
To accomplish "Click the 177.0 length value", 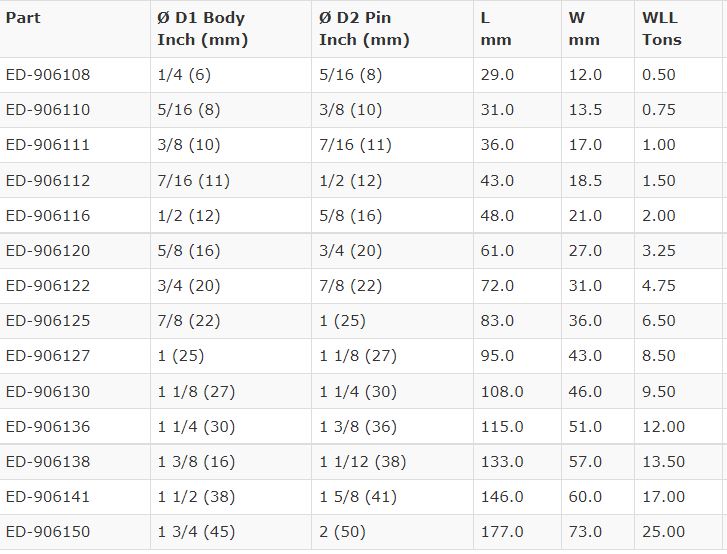I will point(502,532).
